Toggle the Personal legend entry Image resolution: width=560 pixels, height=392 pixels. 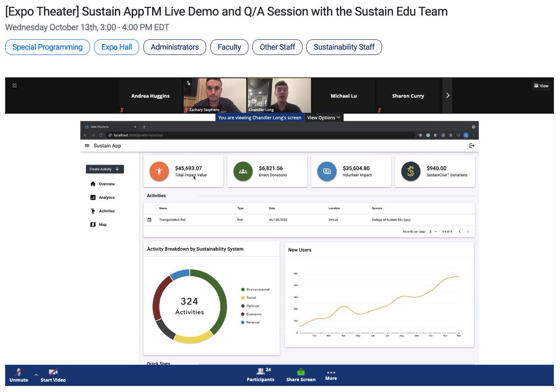click(250, 322)
